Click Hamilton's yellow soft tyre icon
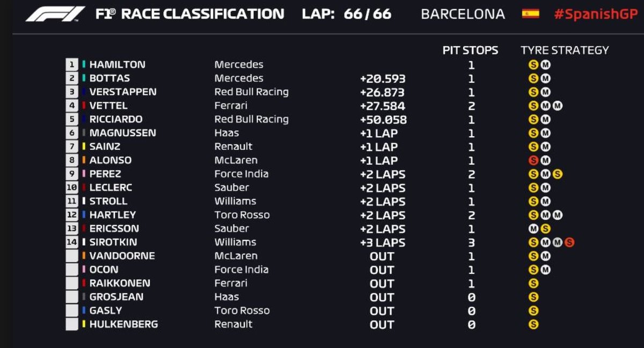The image size is (644, 348). (x=533, y=65)
